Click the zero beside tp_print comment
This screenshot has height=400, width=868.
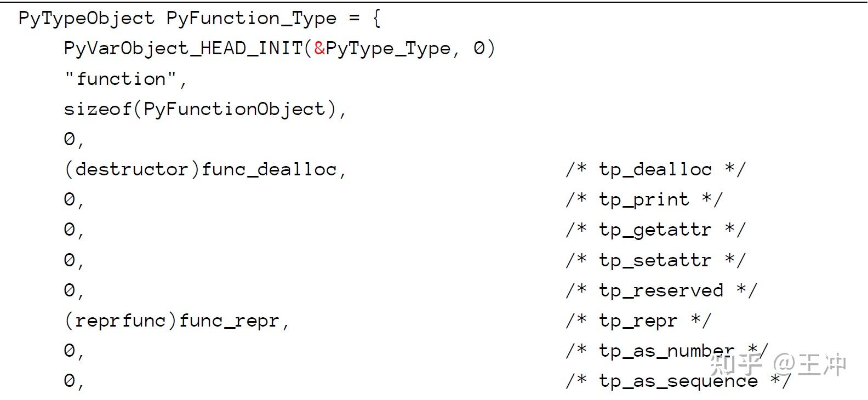click(69, 199)
